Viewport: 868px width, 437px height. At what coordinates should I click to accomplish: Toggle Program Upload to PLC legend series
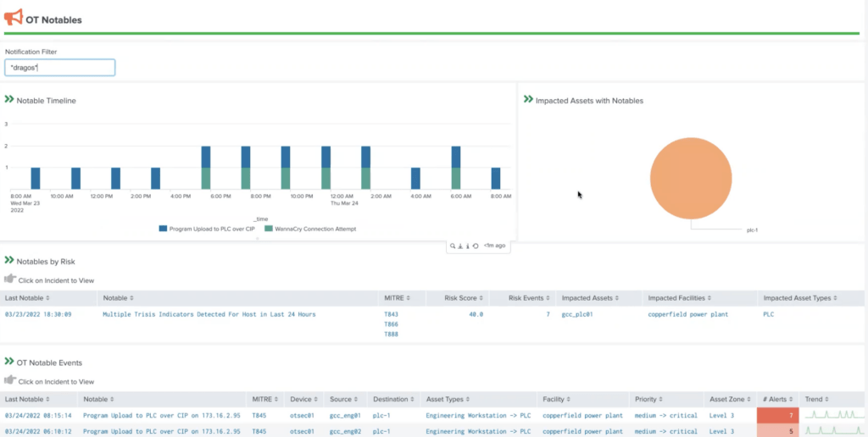point(207,229)
